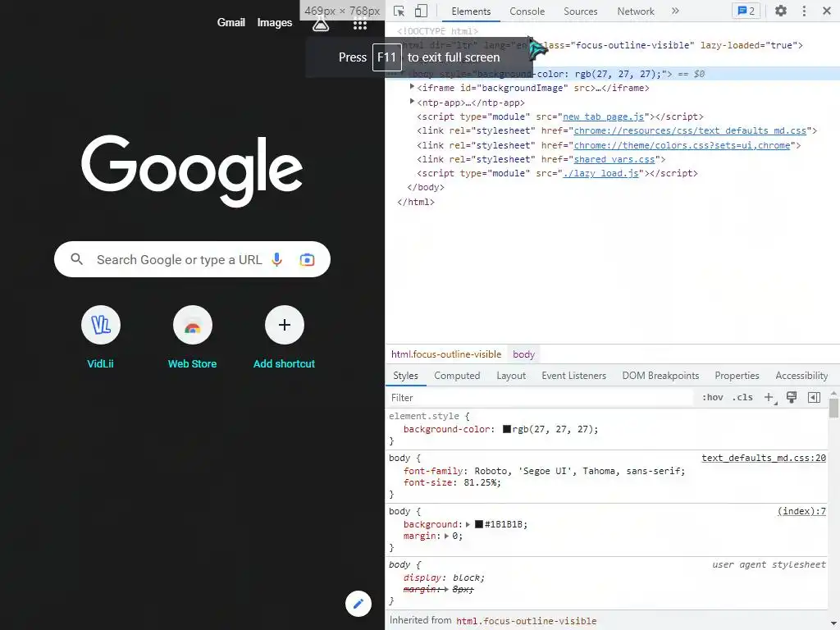Switch to the Network tab
Viewport: 840px width, 630px height.
click(636, 11)
